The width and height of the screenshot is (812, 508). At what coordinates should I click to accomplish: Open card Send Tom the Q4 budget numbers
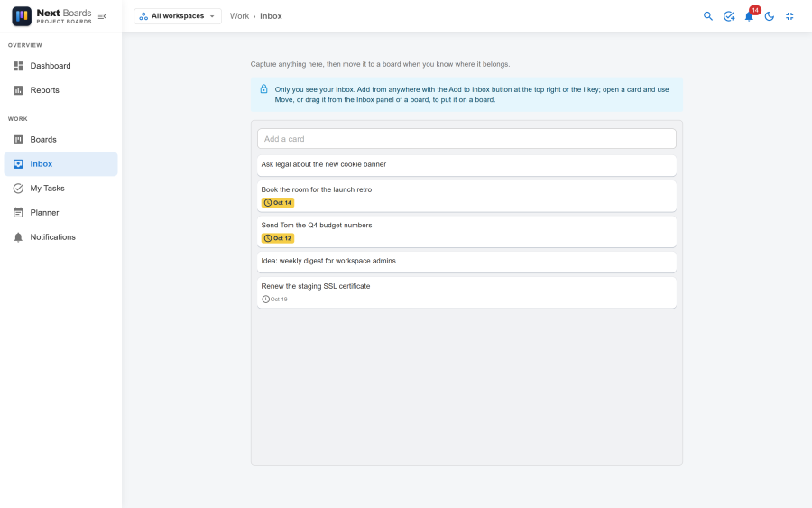(x=466, y=232)
